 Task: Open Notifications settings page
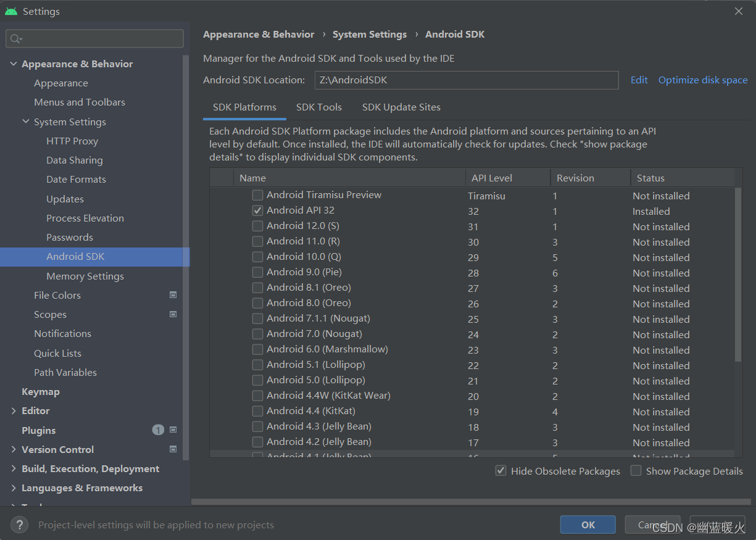62,333
